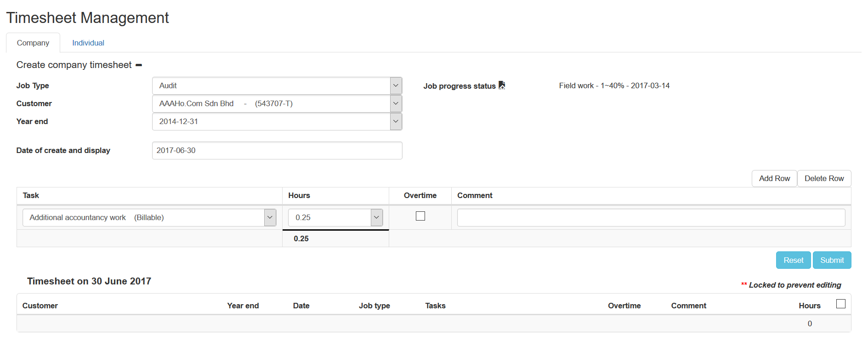Select the Company tab
The image size is (868, 346).
click(x=33, y=43)
